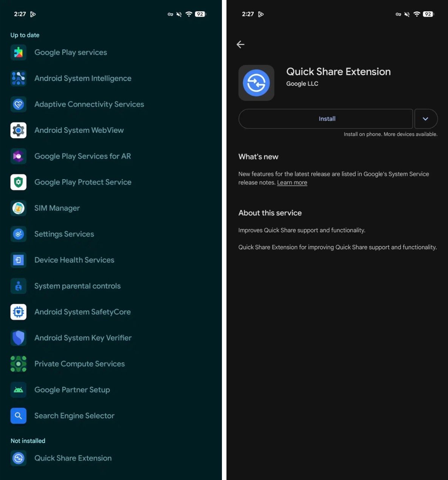Tap the Google Play Protect Service shield icon
This screenshot has width=448, height=480.
click(18, 182)
